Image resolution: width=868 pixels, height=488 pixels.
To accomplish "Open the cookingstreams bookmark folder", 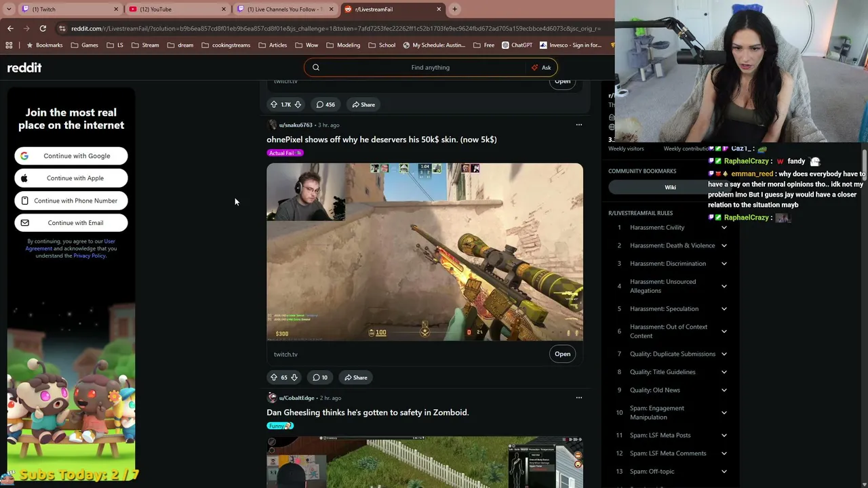I will pyautogui.click(x=226, y=45).
